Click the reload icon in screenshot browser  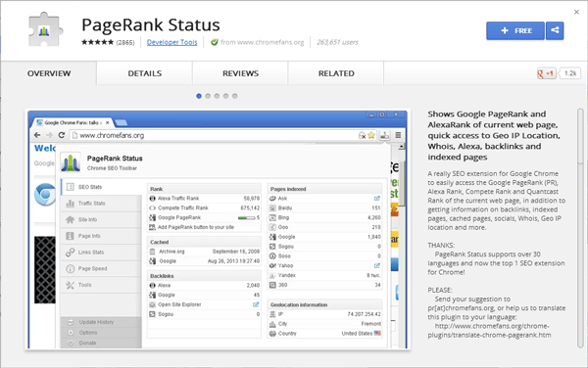pos(62,135)
